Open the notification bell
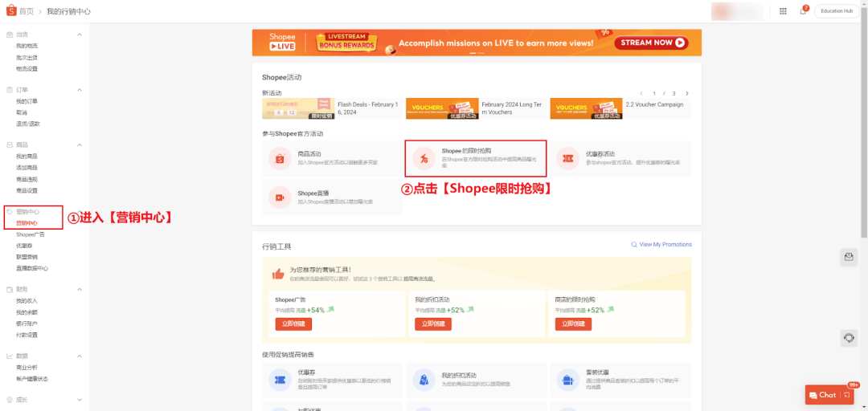 click(803, 11)
